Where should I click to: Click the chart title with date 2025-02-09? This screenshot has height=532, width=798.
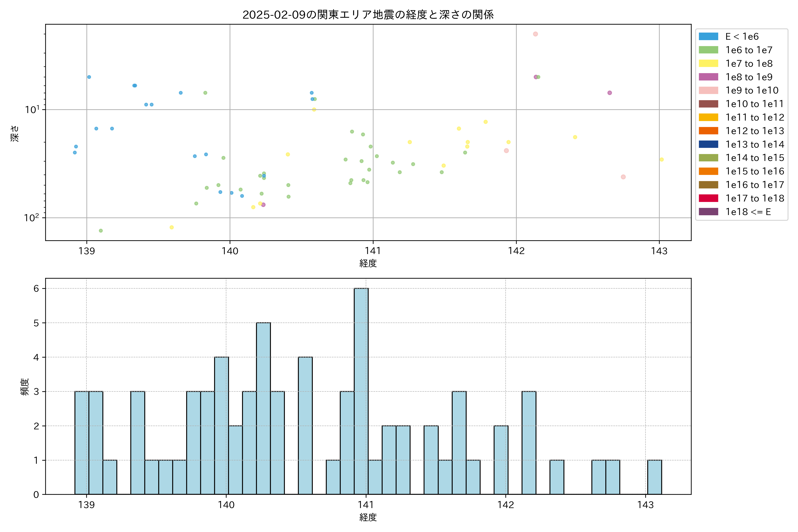click(x=368, y=15)
